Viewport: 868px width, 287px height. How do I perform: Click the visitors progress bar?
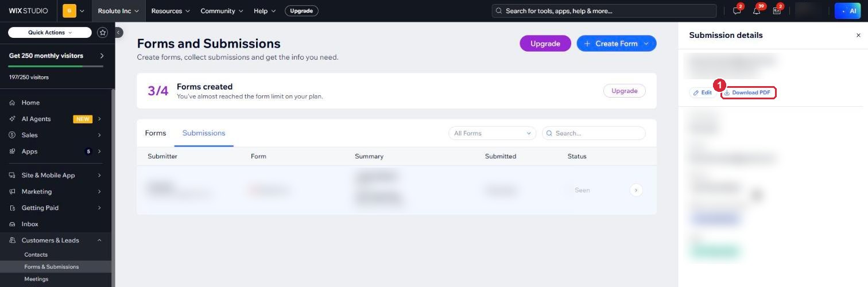point(56,66)
